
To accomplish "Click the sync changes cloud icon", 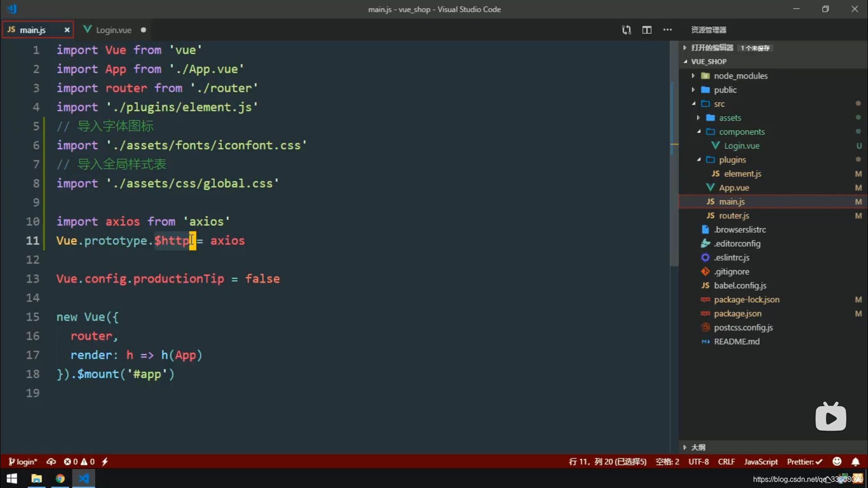I will point(51,461).
